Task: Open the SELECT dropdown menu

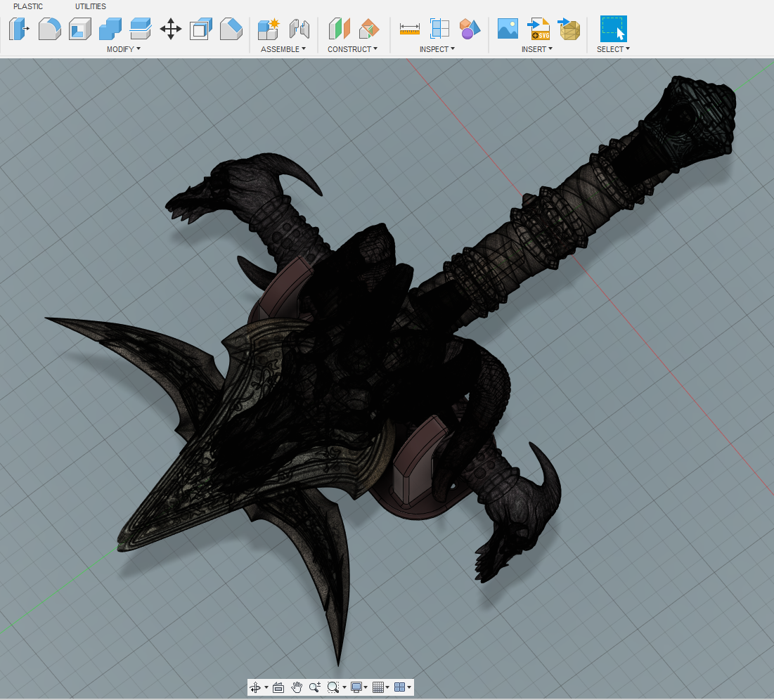Action: click(613, 49)
